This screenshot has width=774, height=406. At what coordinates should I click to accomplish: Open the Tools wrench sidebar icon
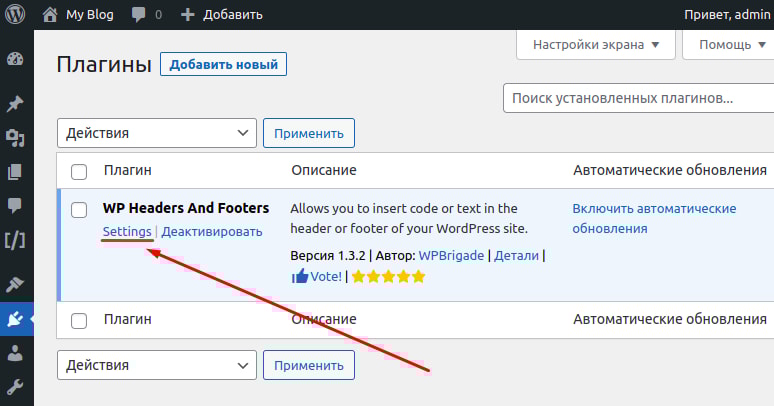15,387
